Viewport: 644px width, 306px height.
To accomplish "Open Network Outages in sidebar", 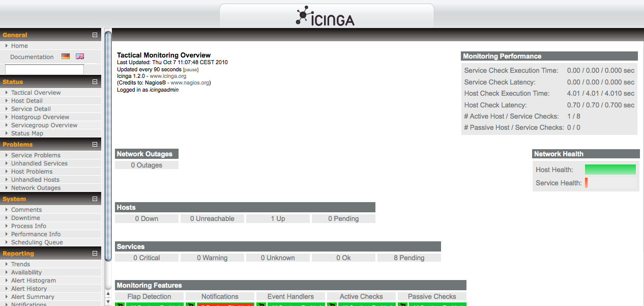I will click(36, 188).
